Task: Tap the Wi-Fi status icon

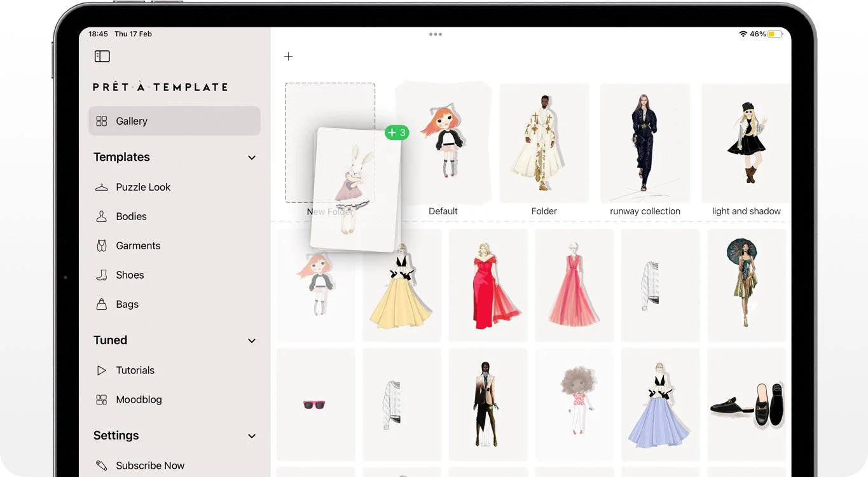Action: pos(743,34)
